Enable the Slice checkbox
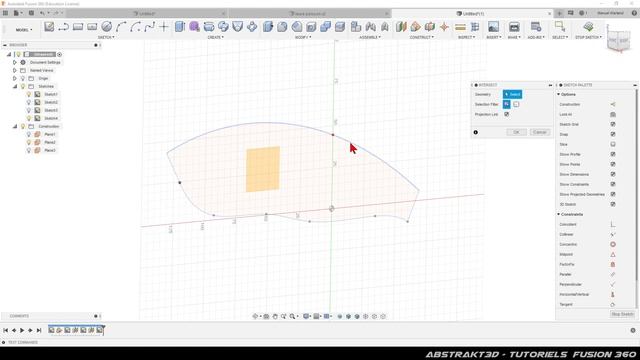 coord(613,144)
